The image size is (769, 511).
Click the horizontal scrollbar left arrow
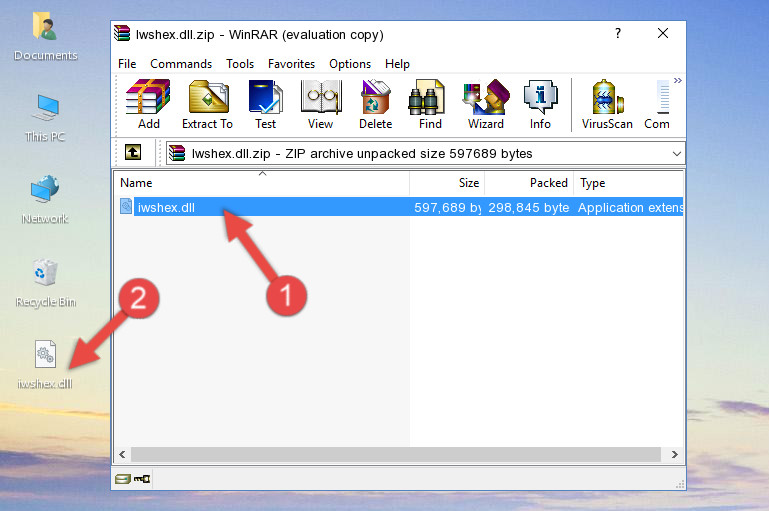[123, 455]
